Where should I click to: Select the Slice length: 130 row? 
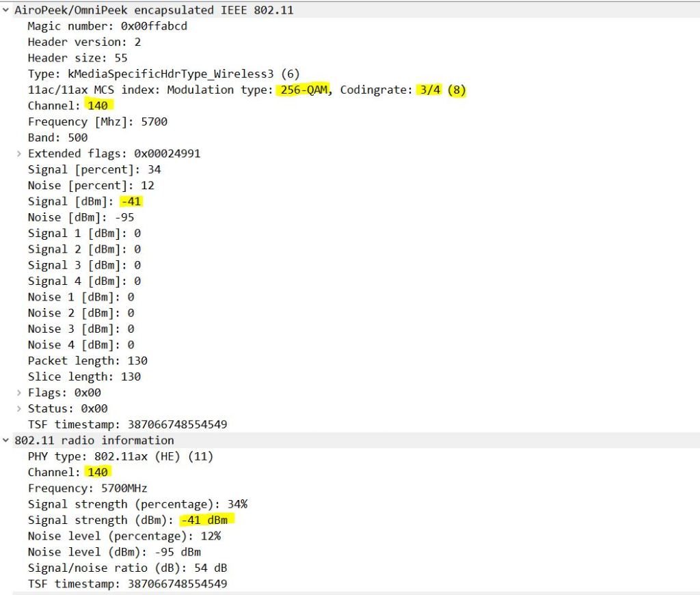click(84, 376)
